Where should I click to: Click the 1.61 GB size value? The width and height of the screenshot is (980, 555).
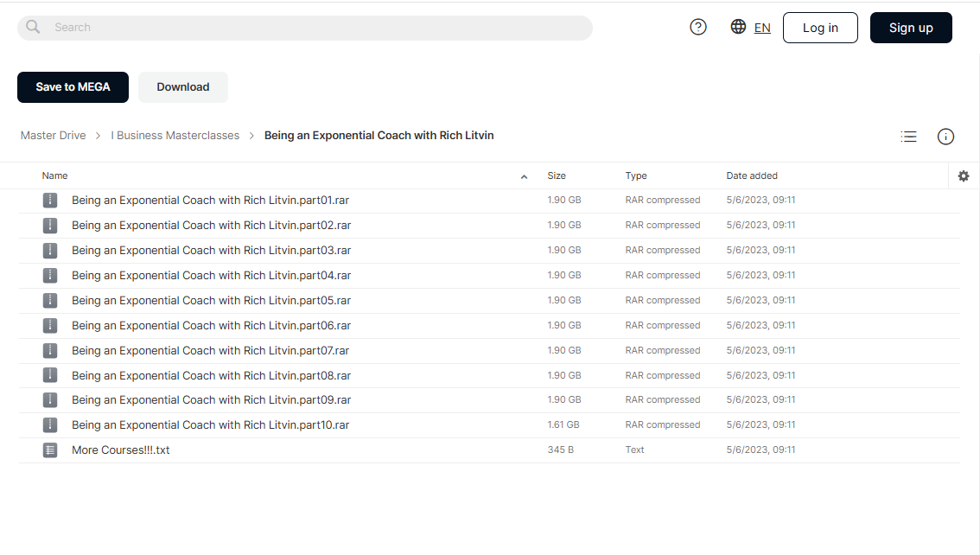pyautogui.click(x=563, y=424)
